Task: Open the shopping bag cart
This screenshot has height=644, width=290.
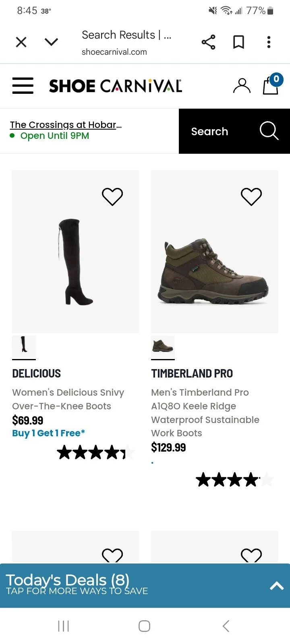Action: click(x=271, y=85)
